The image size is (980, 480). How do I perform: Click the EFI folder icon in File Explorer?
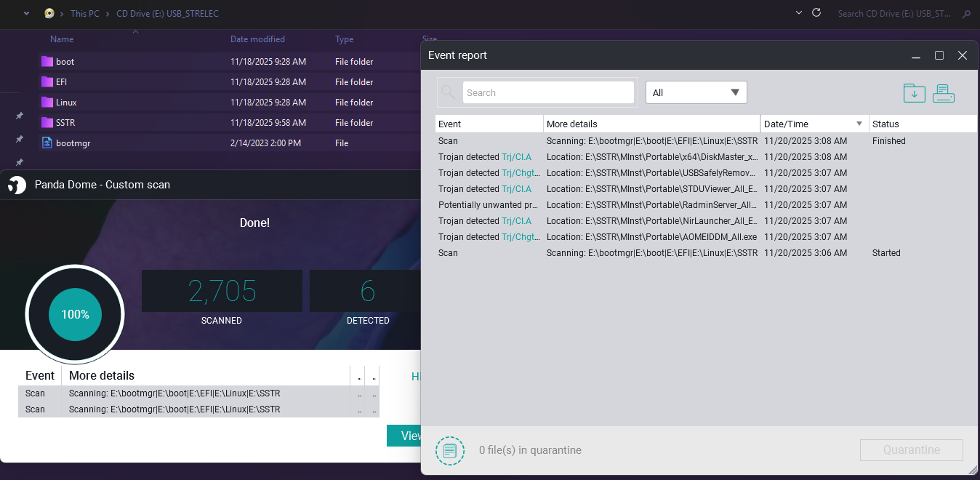click(47, 82)
